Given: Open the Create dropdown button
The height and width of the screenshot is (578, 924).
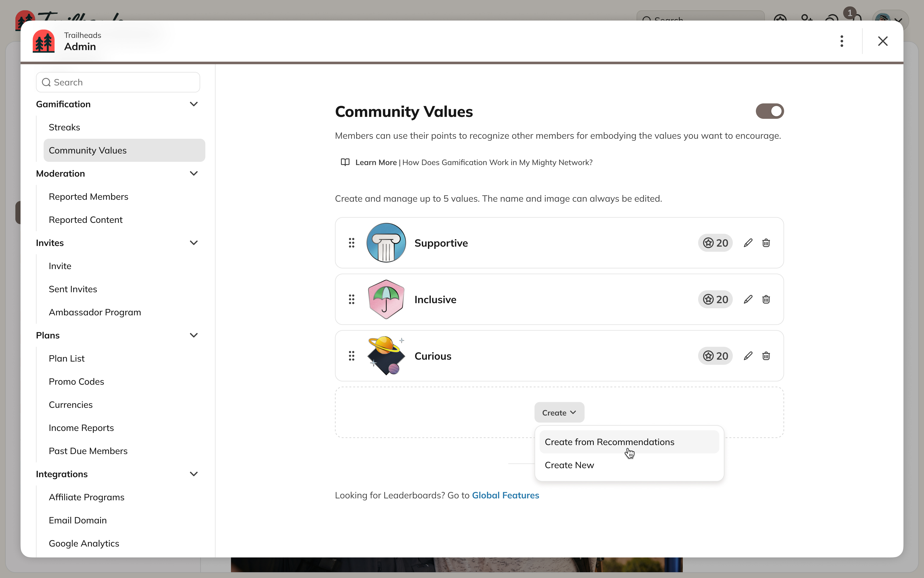Looking at the screenshot, I should click(x=559, y=413).
